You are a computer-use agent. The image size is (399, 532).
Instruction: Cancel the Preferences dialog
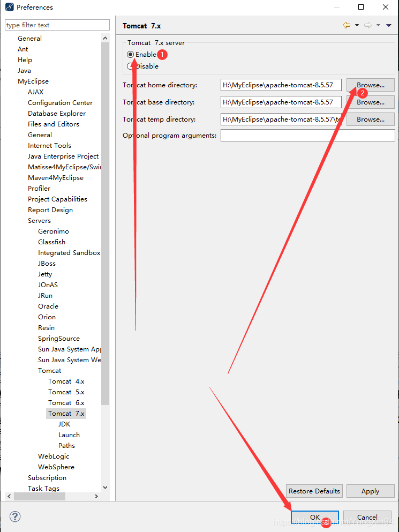point(367,518)
